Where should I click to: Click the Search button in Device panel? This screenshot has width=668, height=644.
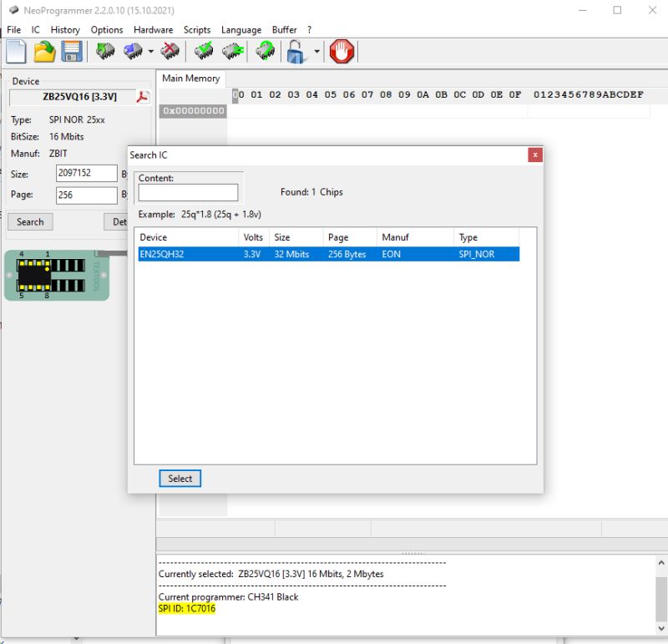[30, 221]
